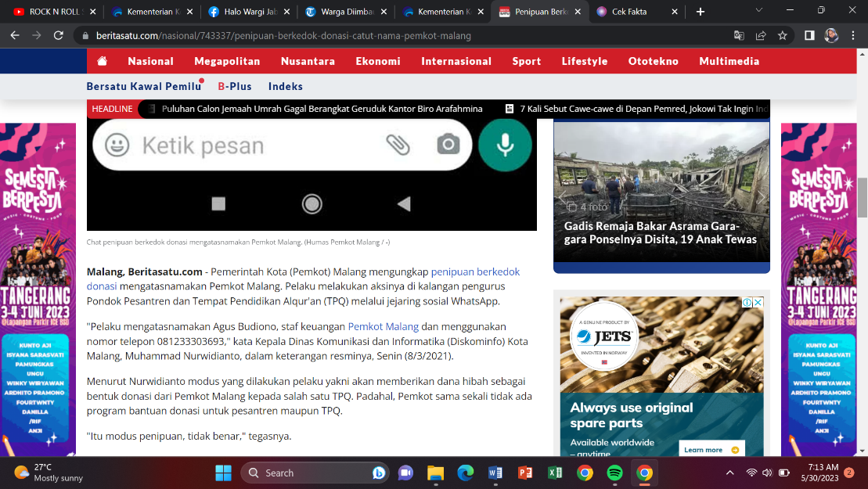868x489 pixels.
Task: Open Spotify from the taskbar
Action: click(614, 473)
